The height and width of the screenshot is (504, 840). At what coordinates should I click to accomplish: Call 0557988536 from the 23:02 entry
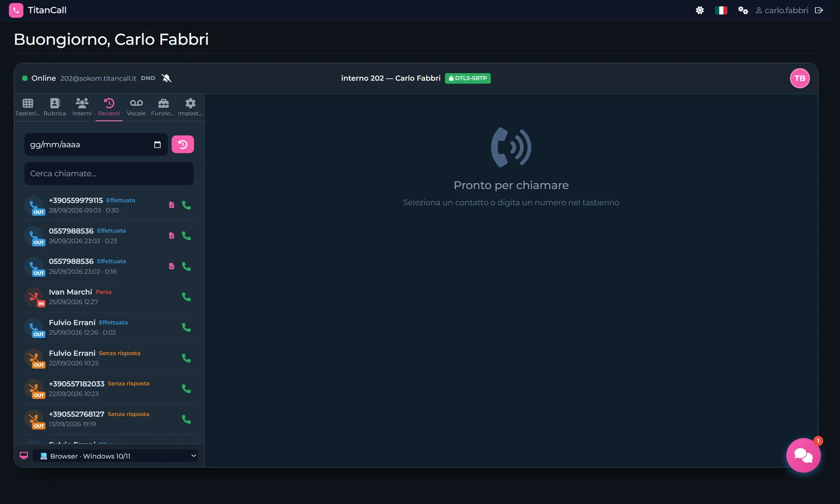click(186, 266)
